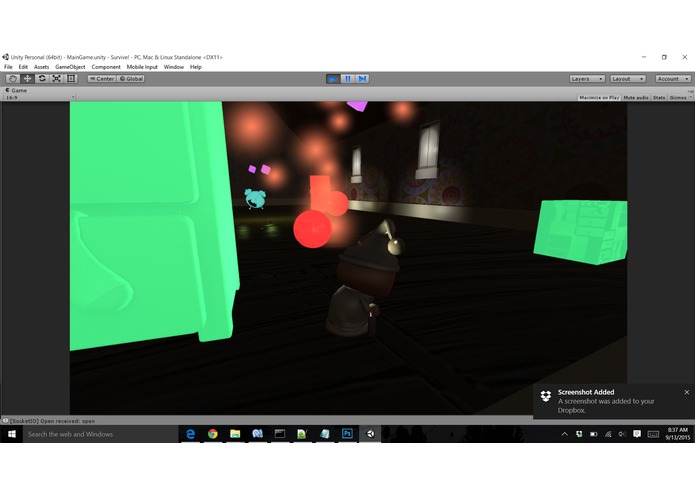695x494 pixels.
Task: Select the Game tab
Action: point(16,90)
